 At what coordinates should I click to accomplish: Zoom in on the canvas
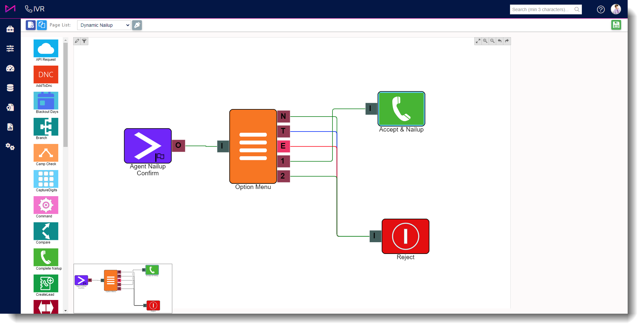(x=485, y=41)
